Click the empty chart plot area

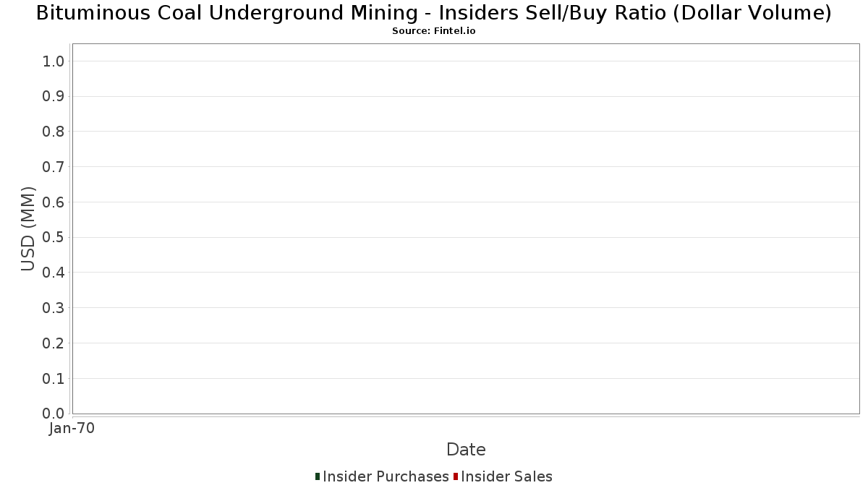466,228
